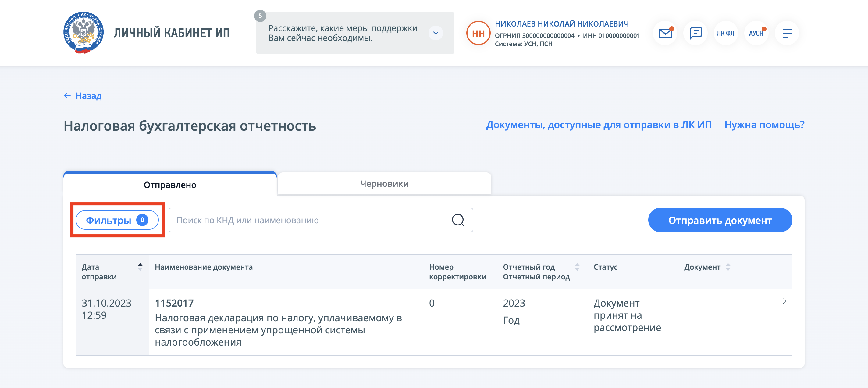Click status Документ принят на рассмотрение

pos(627,315)
